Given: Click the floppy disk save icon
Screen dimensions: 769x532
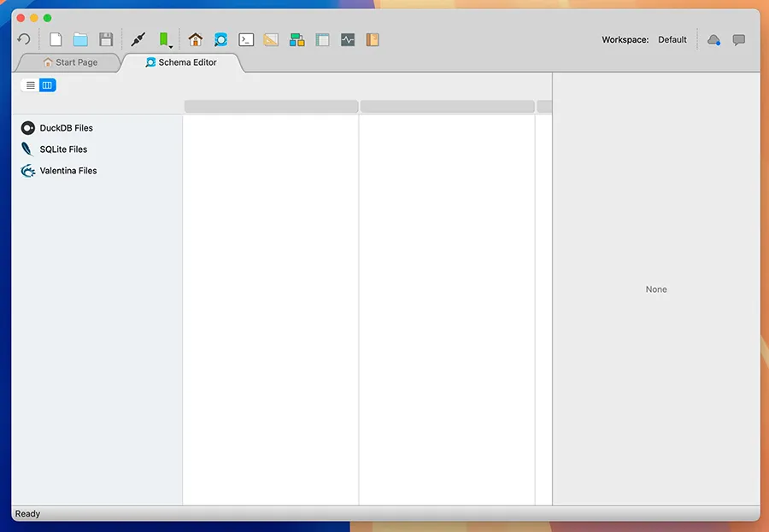Looking at the screenshot, I should tap(106, 39).
